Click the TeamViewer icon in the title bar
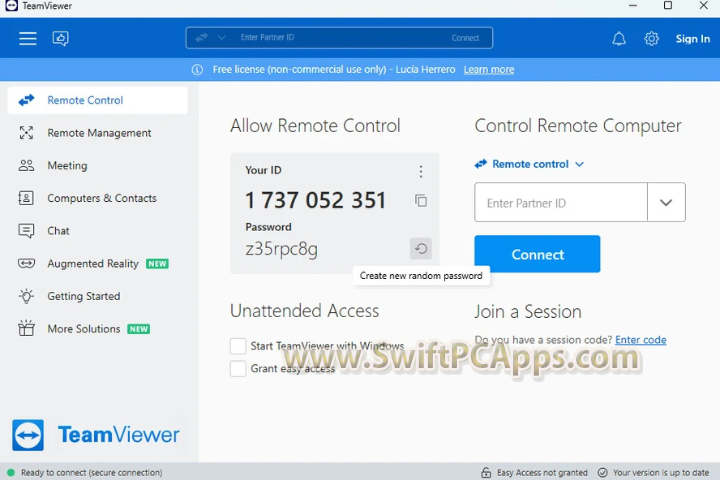 click(x=11, y=6)
